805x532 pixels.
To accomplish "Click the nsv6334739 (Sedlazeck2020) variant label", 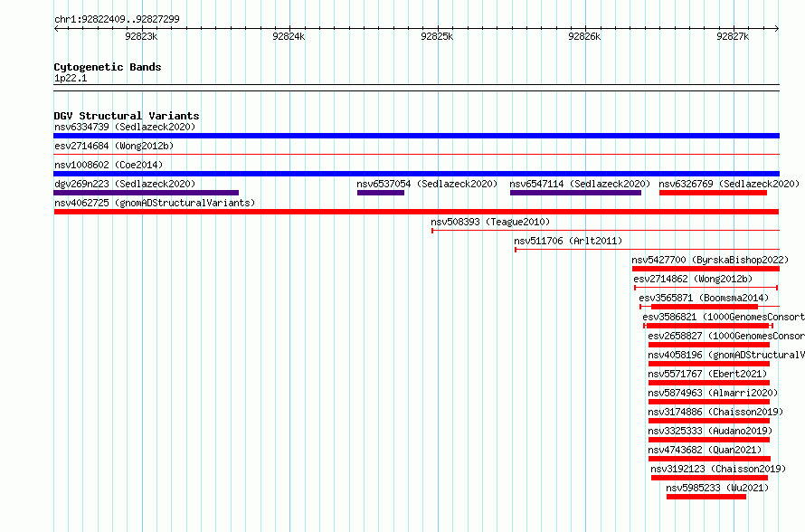I will pos(125,127).
